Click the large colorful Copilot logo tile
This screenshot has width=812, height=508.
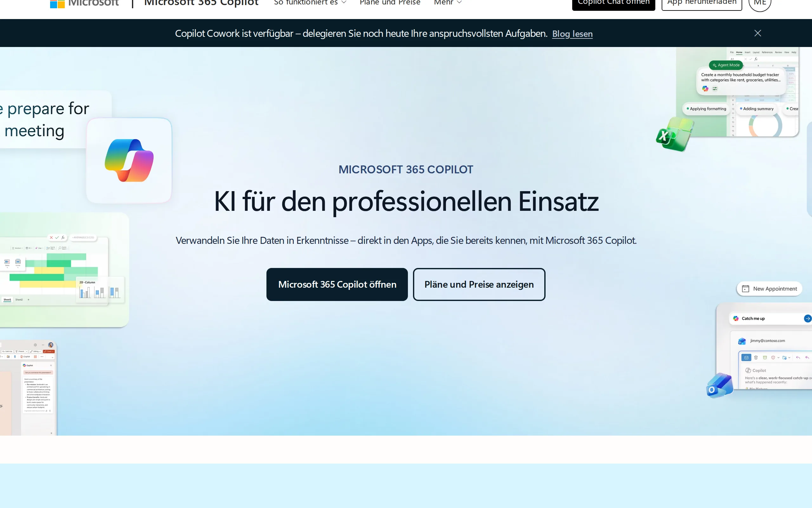[129, 160]
